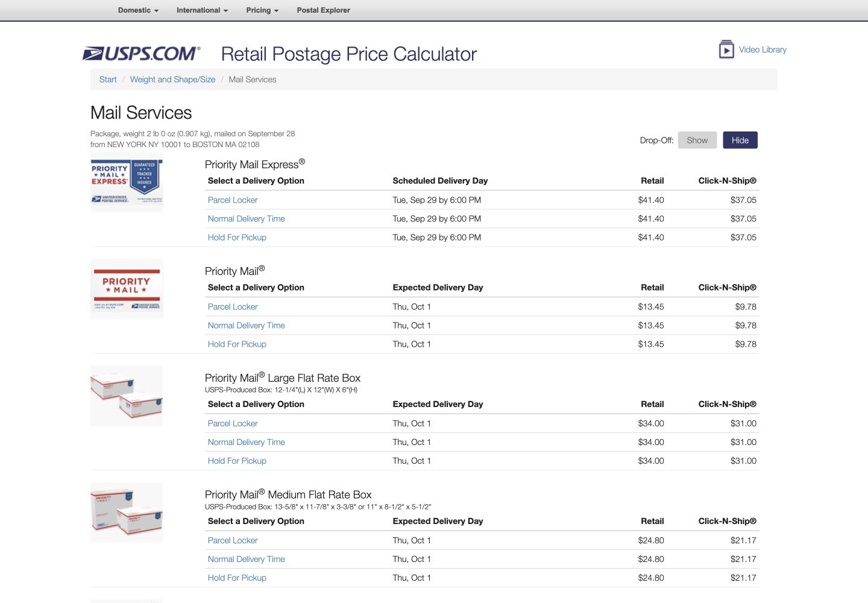Go back to Weight and Shape/Size breadcrumb
This screenshot has height=603, width=868.
172,80
